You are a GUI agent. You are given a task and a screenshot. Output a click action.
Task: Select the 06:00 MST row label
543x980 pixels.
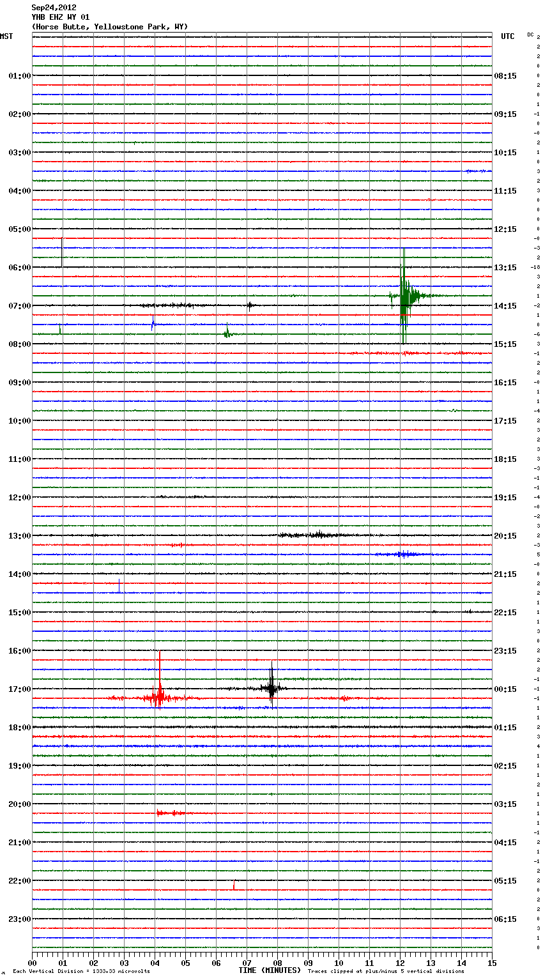click(x=19, y=268)
